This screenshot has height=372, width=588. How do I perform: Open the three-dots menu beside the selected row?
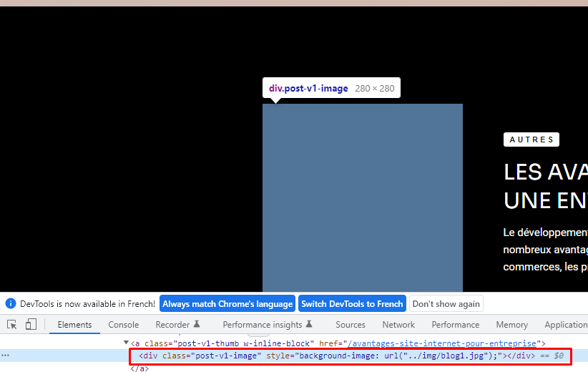[x=5, y=356]
